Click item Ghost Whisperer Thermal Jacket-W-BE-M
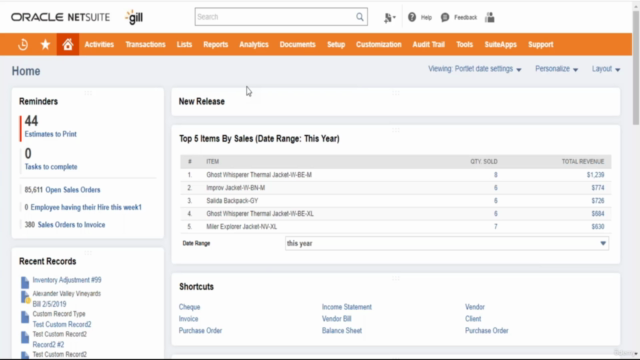 [x=259, y=175]
